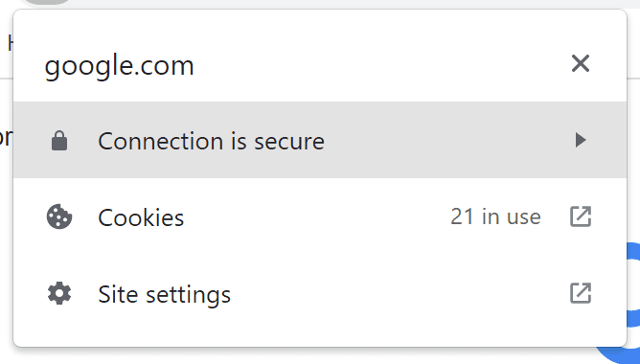Click the google.com domain heading

click(119, 65)
